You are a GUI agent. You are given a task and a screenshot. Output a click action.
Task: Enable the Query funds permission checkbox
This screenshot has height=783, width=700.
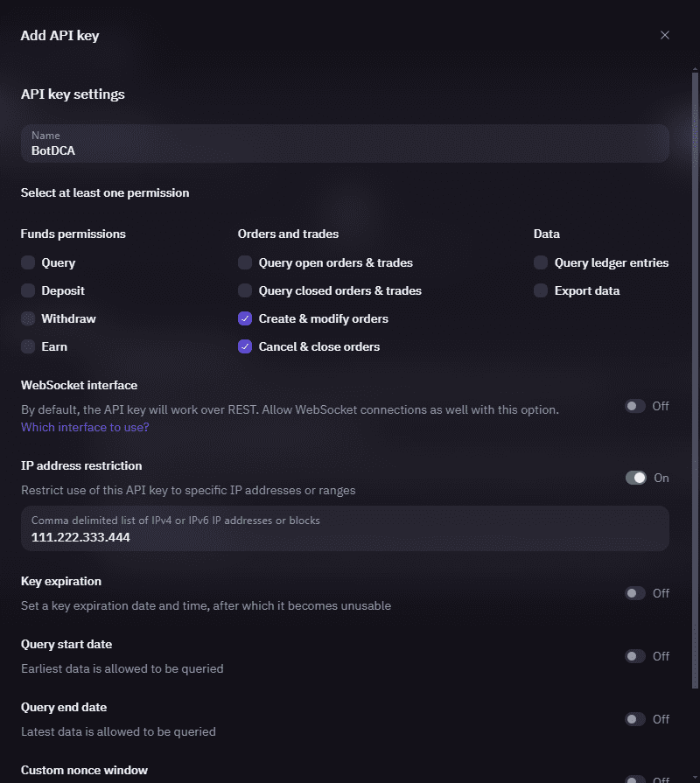(x=28, y=262)
